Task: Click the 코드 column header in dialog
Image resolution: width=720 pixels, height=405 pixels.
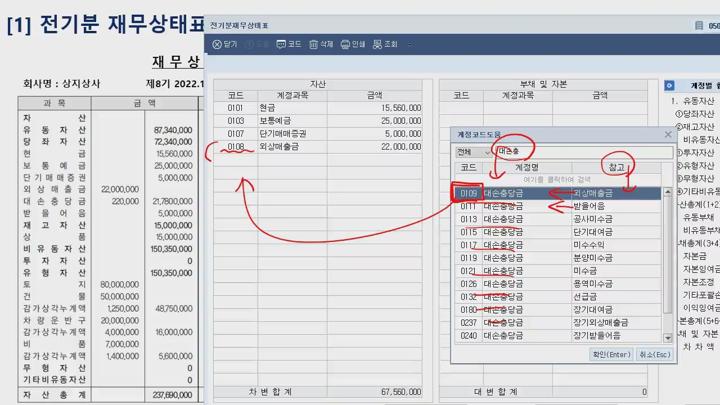Action: click(x=468, y=168)
